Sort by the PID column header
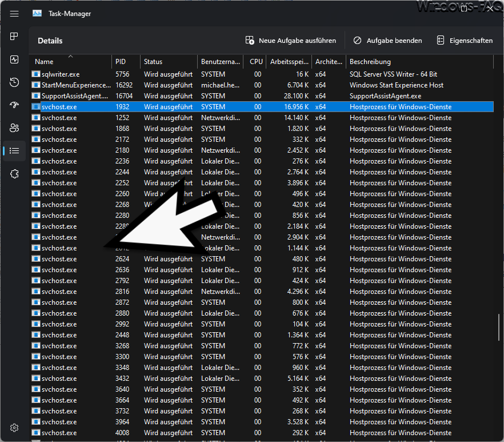 (x=126, y=61)
